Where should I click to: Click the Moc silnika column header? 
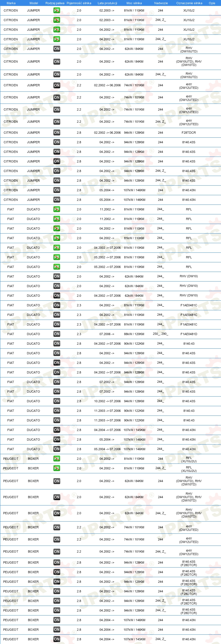pyautogui.click(x=134, y=3)
